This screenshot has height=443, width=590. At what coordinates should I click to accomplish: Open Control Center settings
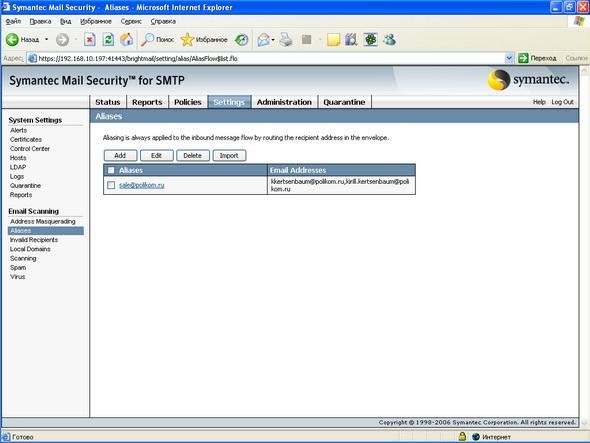click(x=30, y=149)
